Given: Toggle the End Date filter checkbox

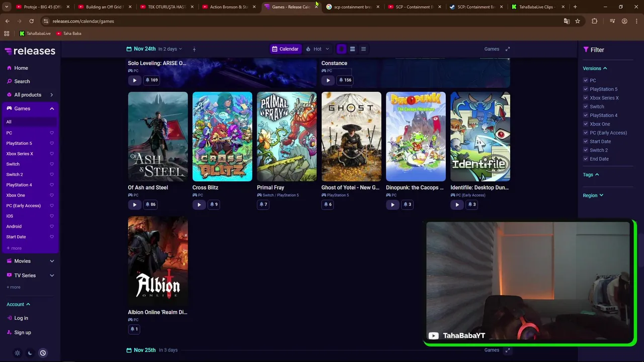Looking at the screenshot, I should tap(586, 159).
